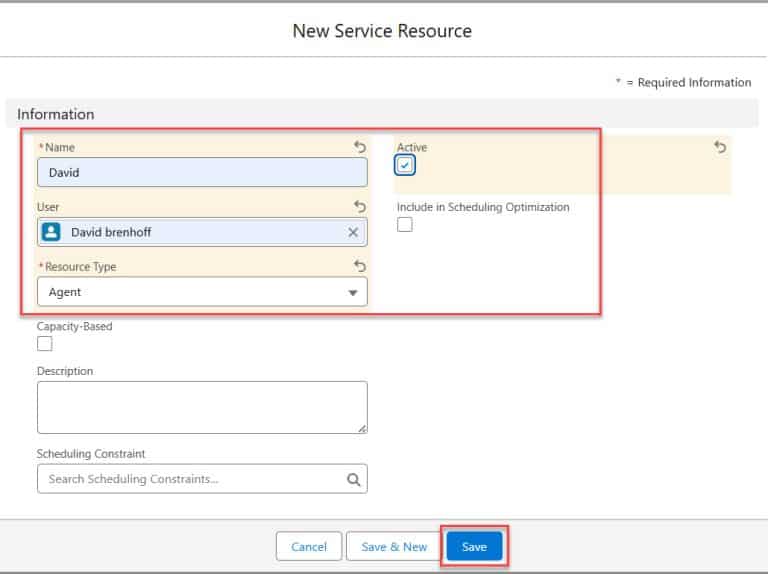Click the Name input field

tap(202, 172)
